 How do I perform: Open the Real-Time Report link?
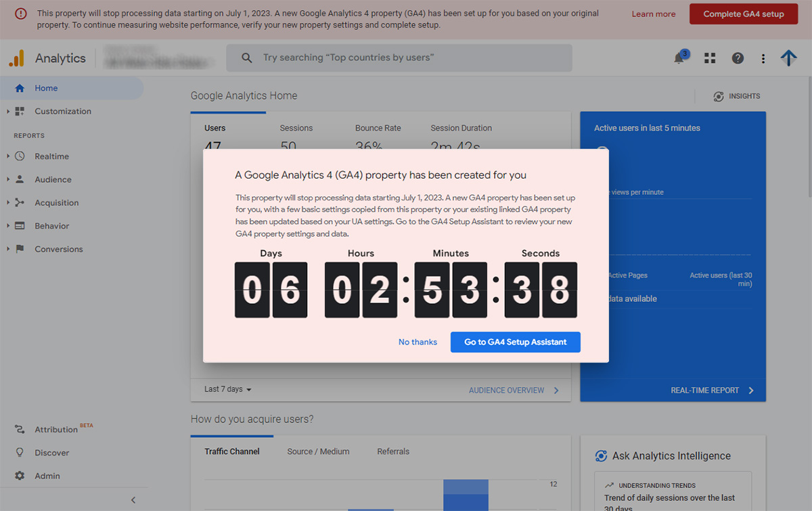click(713, 391)
